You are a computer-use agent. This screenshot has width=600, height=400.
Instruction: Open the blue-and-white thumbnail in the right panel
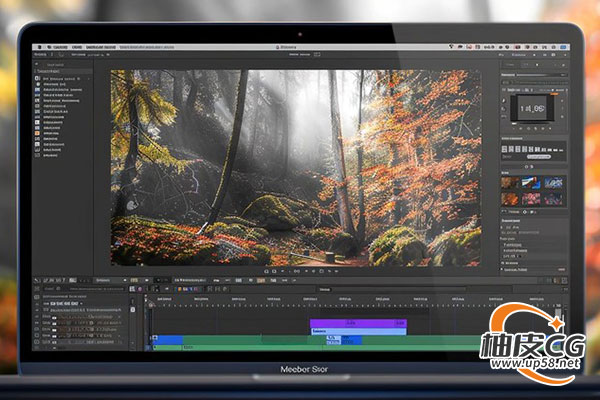click(531, 183)
